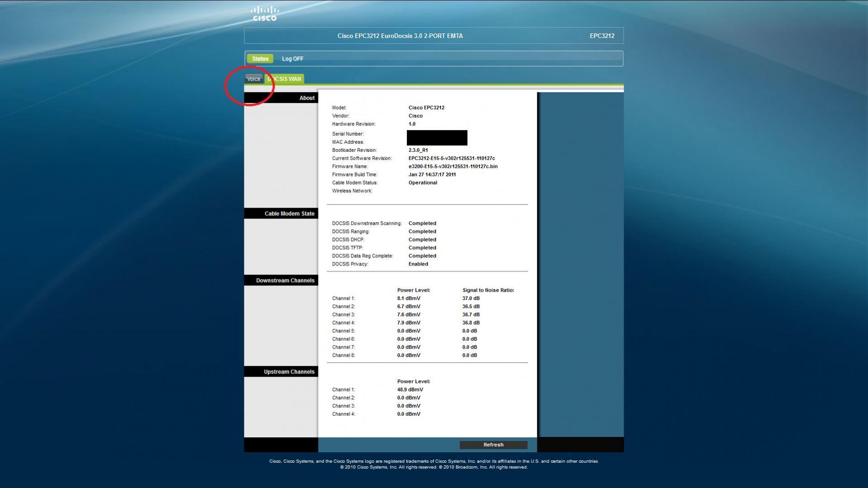Click upstream Channel 3 power '0.0 dBmV'

(x=409, y=406)
